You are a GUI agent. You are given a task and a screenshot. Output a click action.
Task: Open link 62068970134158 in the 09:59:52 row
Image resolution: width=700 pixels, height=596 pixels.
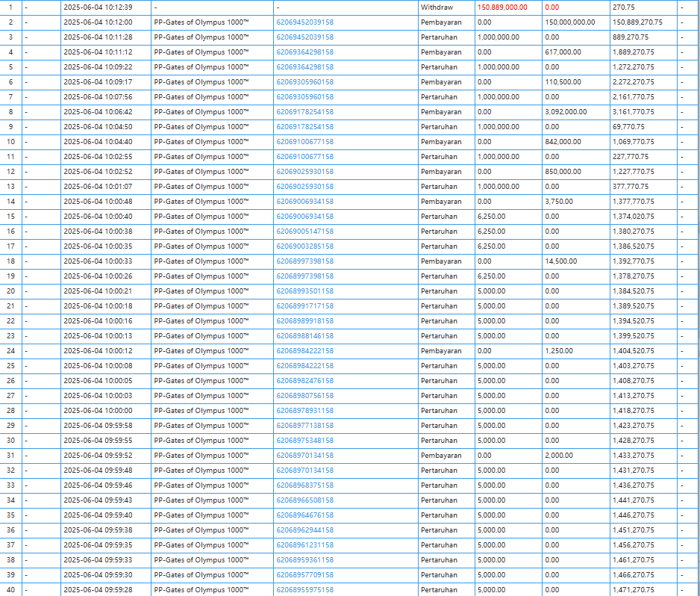click(305, 456)
